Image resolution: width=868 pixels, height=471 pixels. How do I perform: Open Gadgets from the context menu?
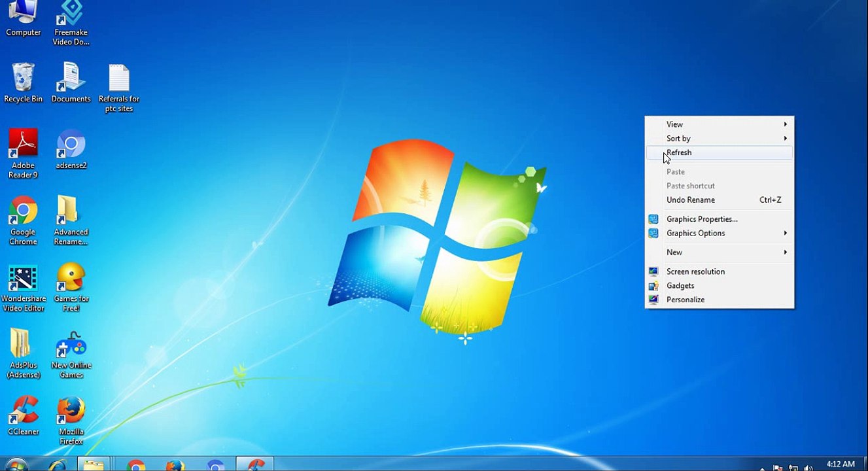[x=720, y=286]
